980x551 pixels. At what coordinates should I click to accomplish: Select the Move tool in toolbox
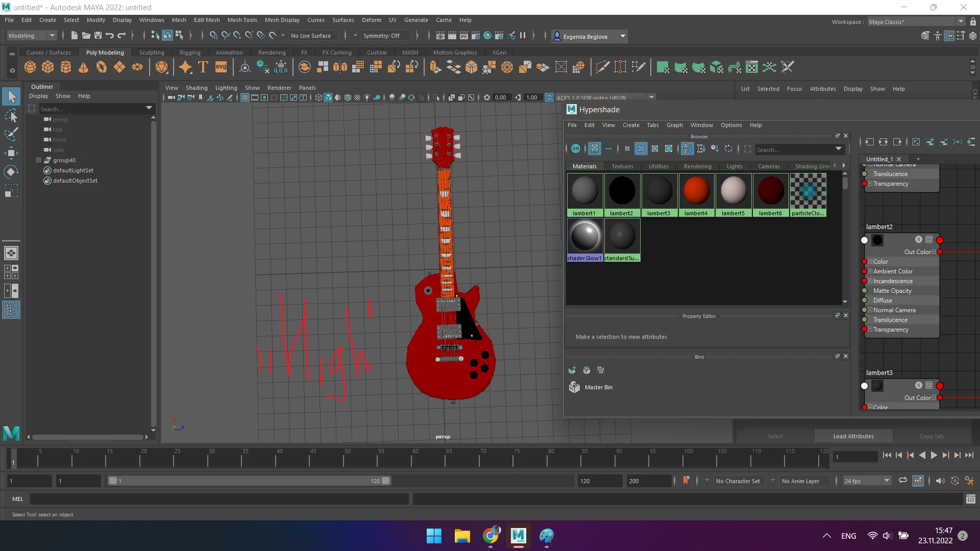[11, 153]
